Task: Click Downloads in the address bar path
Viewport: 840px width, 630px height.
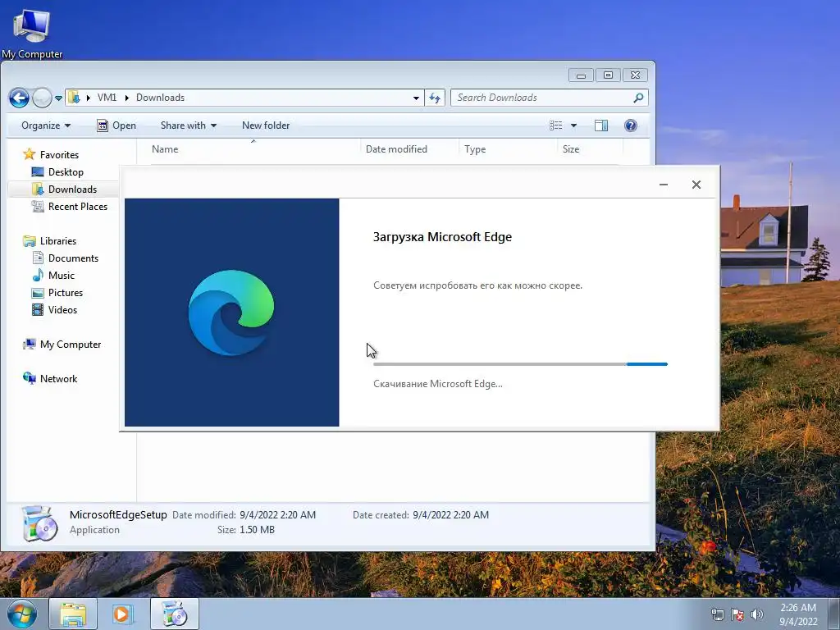Action: tap(160, 98)
